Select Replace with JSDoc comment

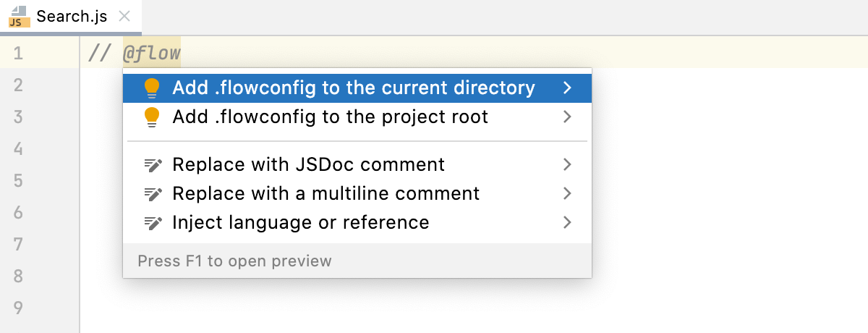point(308,165)
